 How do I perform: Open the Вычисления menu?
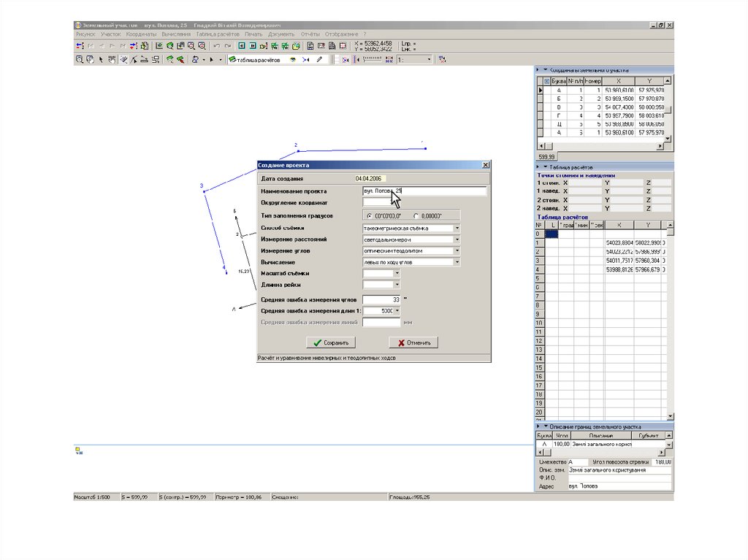[x=176, y=34]
